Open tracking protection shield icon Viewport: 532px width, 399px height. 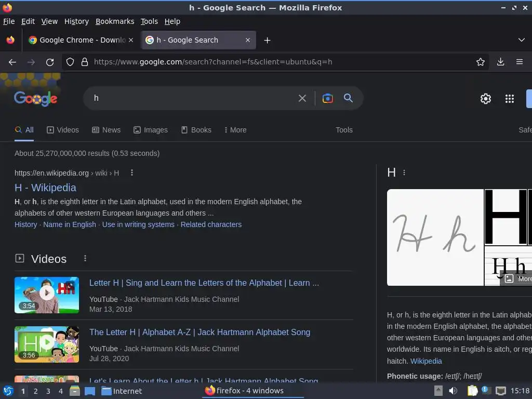[70, 62]
